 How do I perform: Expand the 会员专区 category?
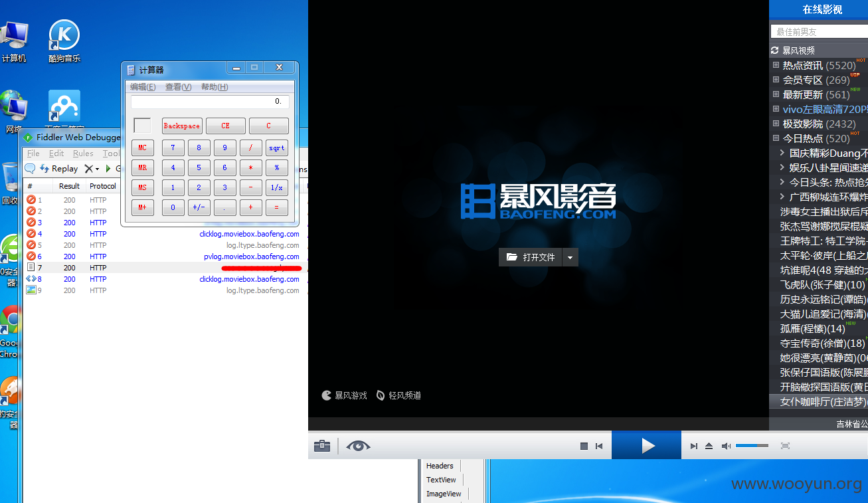coord(776,80)
